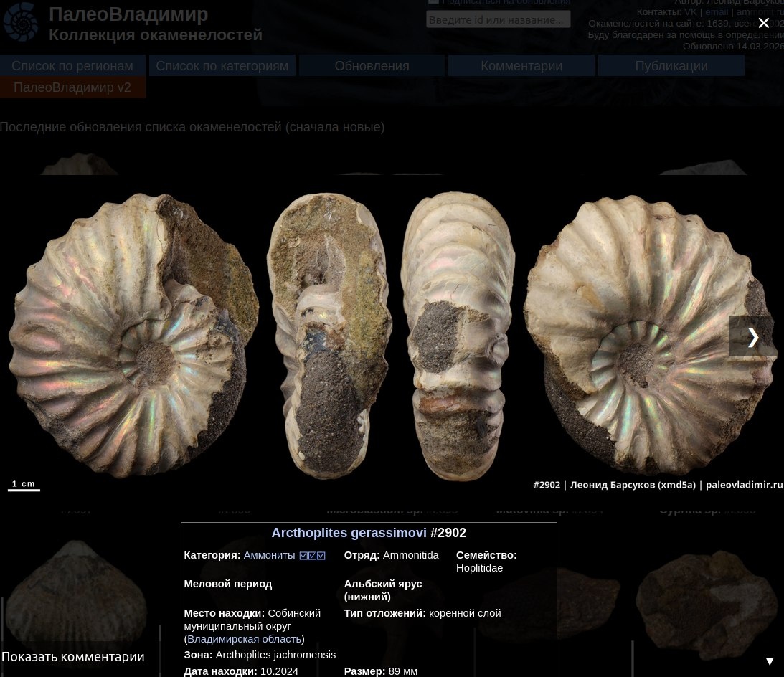Go to the next fossil photo
Screen dimensions: 784x677
pos(752,336)
